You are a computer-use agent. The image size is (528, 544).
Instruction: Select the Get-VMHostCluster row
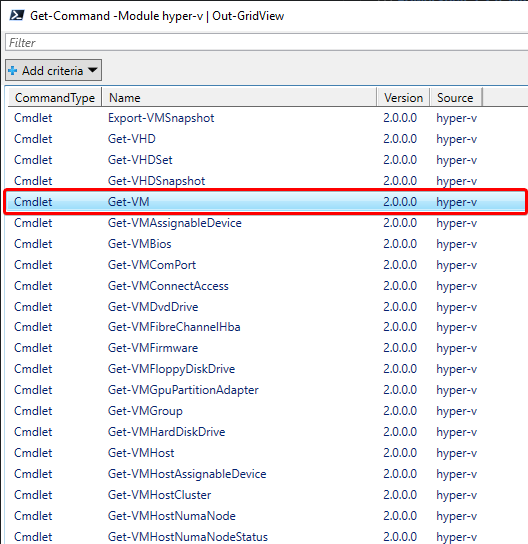click(x=266, y=495)
